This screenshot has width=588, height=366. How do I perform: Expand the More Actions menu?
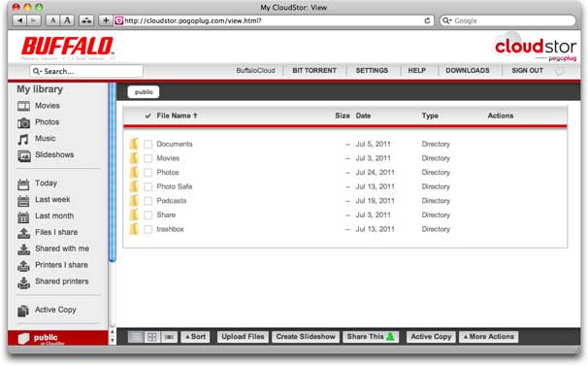pos(489,337)
